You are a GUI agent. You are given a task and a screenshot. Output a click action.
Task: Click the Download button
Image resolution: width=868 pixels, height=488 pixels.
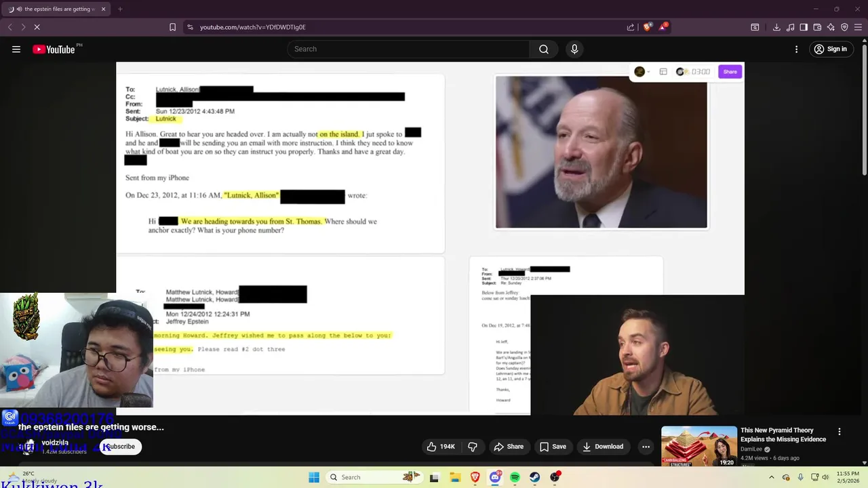pyautogui.click(x=603, y=447)
